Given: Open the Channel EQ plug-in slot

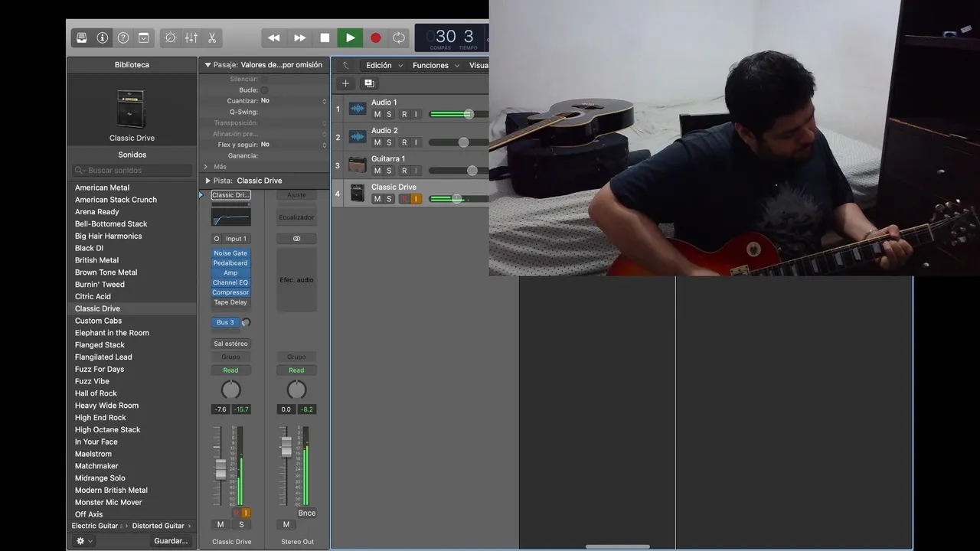Looking at the screenshot, I should point(230,282).
